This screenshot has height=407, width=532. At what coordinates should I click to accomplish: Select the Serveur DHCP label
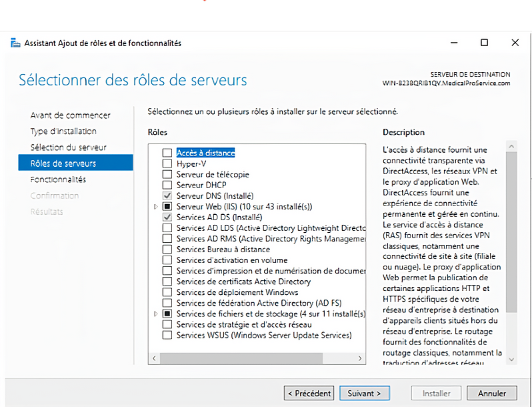201,185
